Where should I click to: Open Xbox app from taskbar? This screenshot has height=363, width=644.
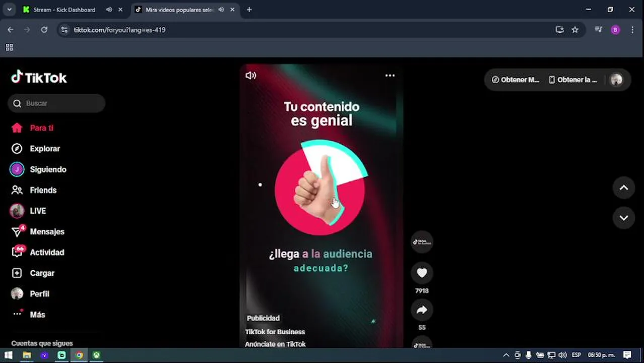tap(96, 355)
